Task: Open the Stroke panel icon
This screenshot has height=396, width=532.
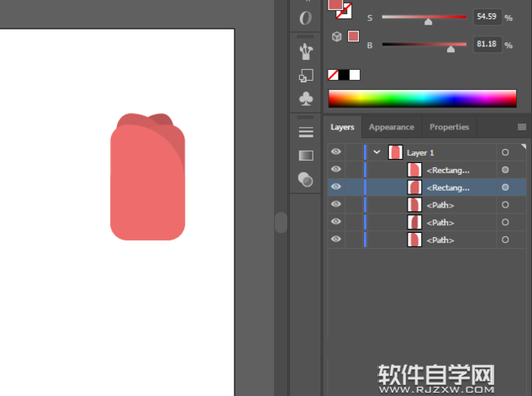Action: pyautogui.click(x=306, y=133)
